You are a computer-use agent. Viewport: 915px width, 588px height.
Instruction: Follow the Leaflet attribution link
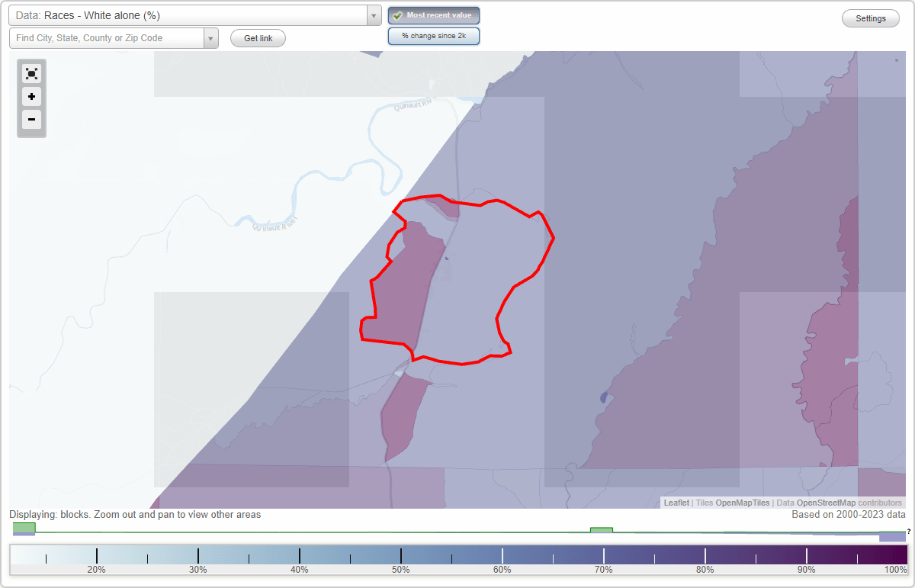pyautogui.click(x=676, y=503)
